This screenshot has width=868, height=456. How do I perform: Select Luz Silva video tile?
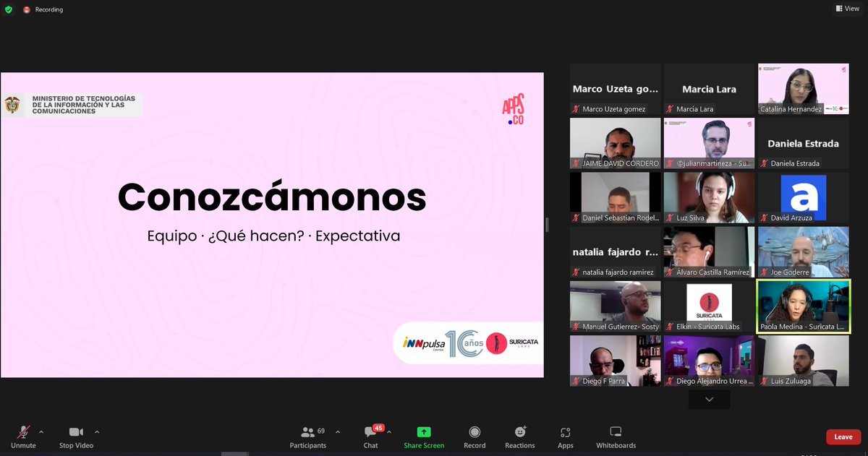pos(710,197)
